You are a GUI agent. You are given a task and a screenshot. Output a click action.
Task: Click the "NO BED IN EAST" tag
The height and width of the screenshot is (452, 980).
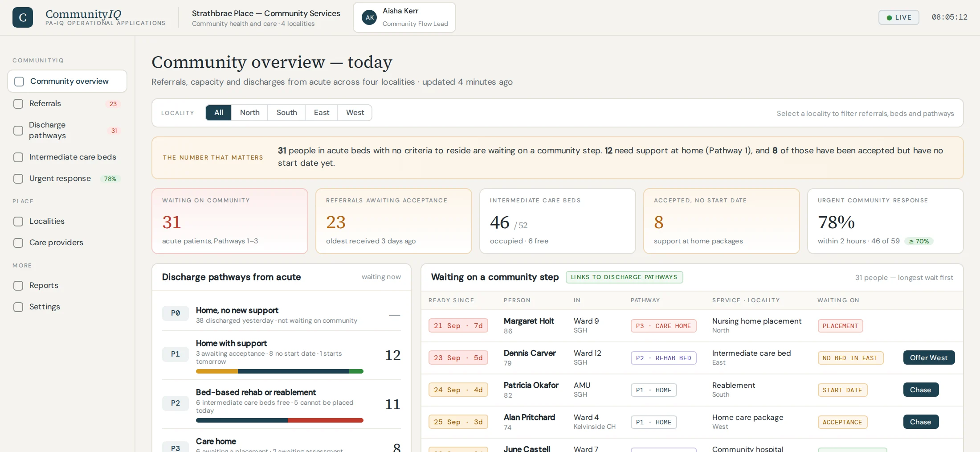coord(850,358)
